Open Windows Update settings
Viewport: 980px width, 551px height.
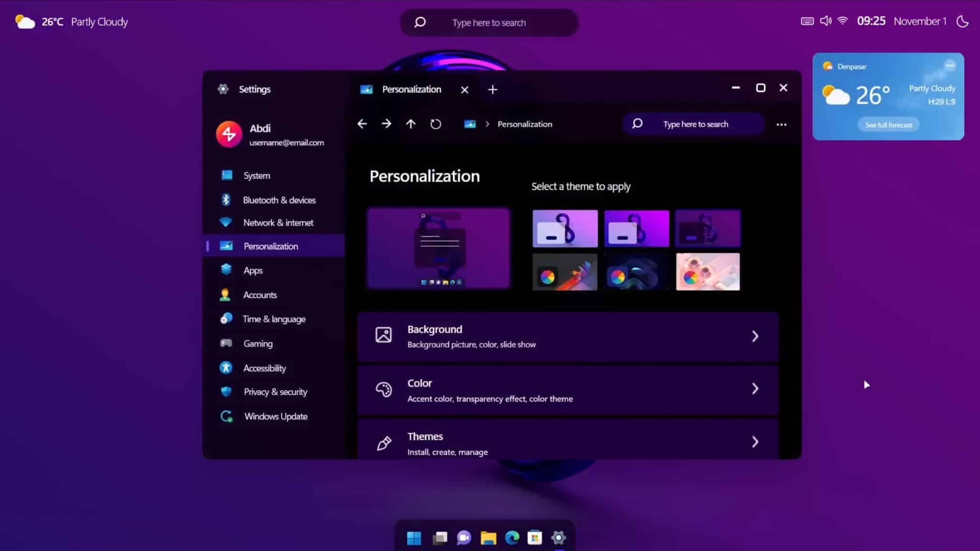[275, 416]
